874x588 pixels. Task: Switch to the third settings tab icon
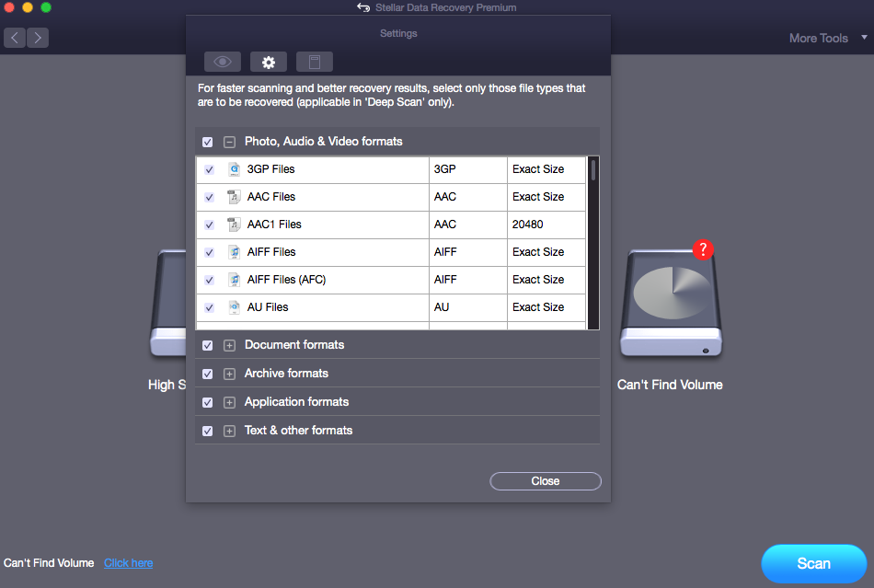(x=315, y=62)
